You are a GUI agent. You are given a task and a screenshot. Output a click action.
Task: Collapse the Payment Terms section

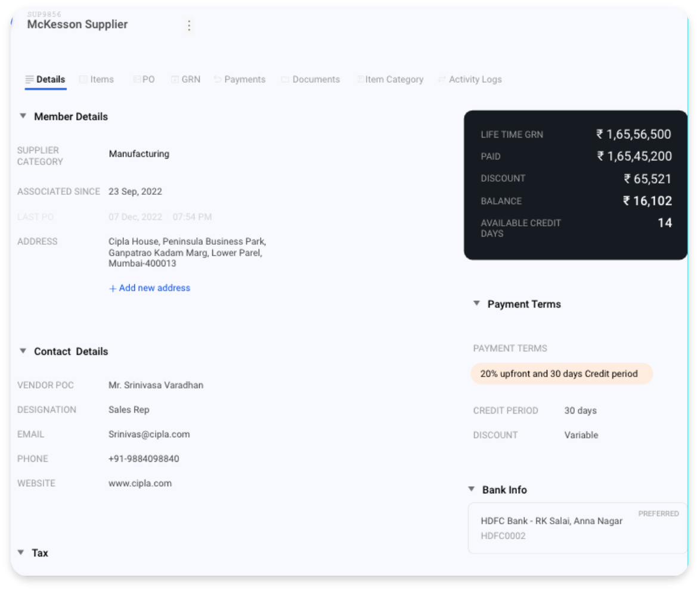click(x=476, y=303)
